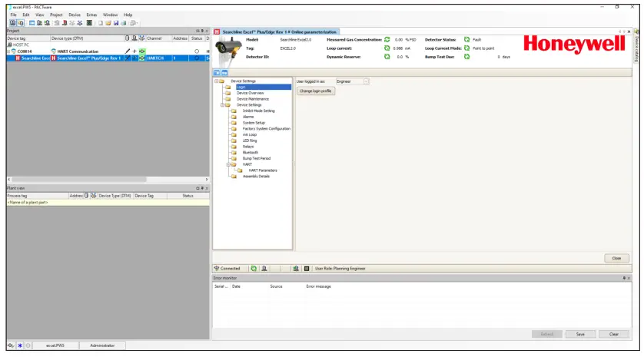Image resolution: width=644 pixels, height=357 pixels.
Task: Click refresh icon beside Measured Gas Concentration
Action: (387, 39)
